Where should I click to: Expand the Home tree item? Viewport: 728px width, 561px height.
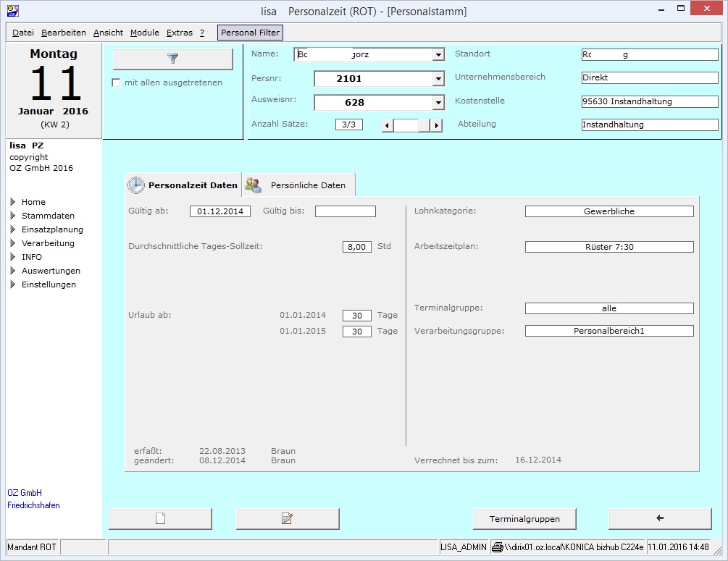pos(13,202)
